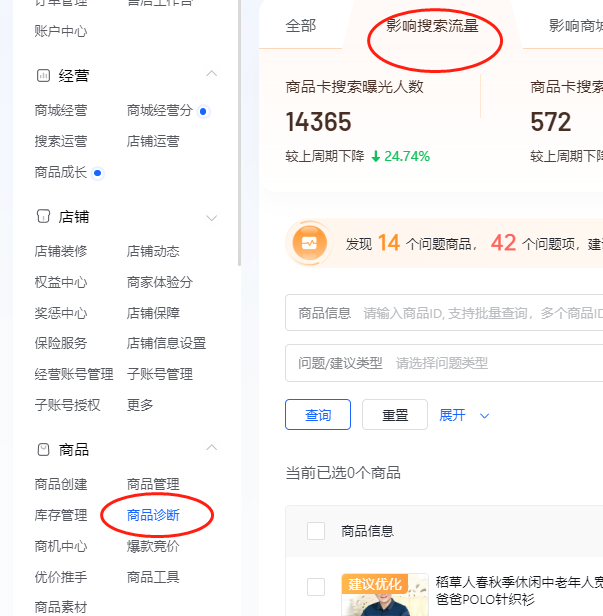Expand more filters with 展开
Image resolution: width=603 pixels, height=616 pixels.
(x=464, y=415)
